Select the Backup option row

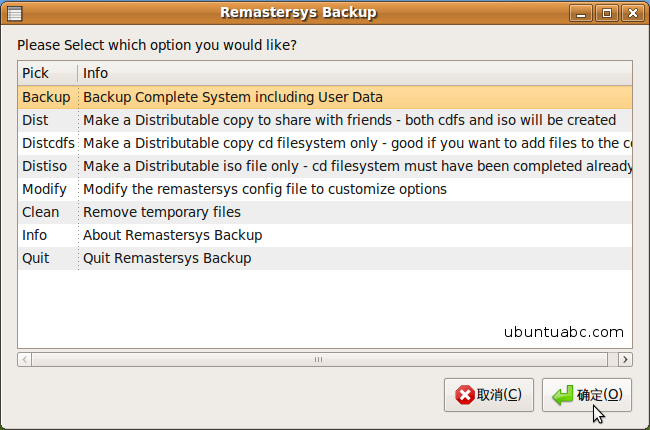(x=325, y=97)
